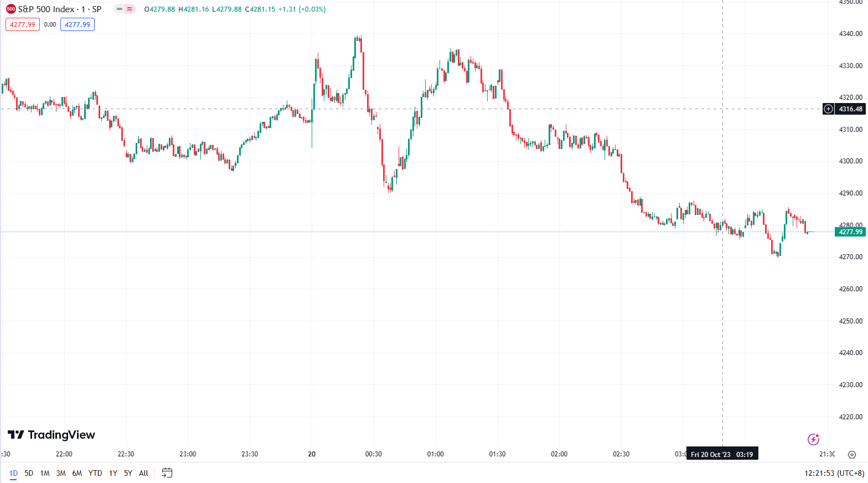Image resolution: width=868 pixels, height=483 pixels.
Task: Click the gray dash market status indicator
Action: pyautogui.click(x=119, y=9)
